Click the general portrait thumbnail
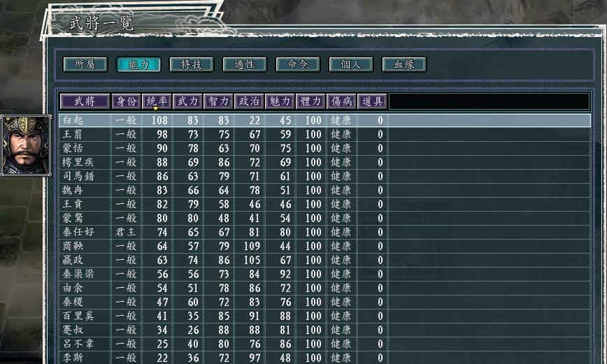This screenshot has width=607, height=364. click(26, 145)
